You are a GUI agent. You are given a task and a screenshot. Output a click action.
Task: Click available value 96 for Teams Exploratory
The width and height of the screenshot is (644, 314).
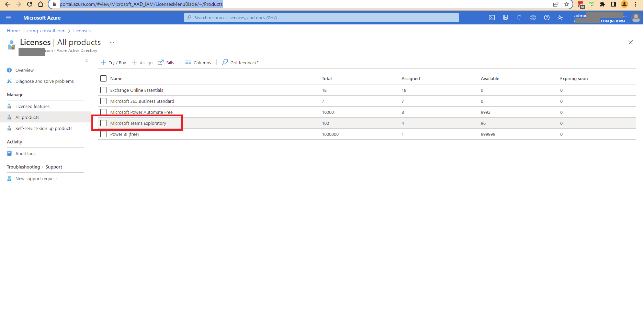pyautogui.click(x=483, y=123)
